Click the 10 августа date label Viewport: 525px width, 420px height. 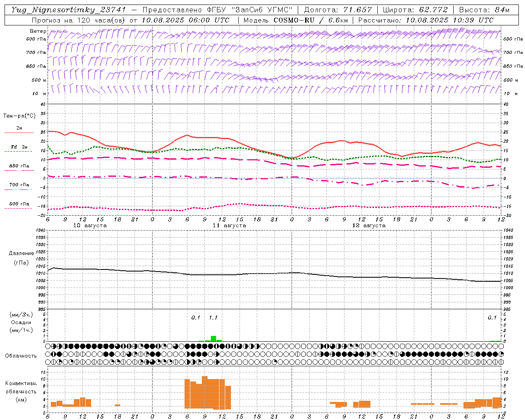click(x=90, y=226)
